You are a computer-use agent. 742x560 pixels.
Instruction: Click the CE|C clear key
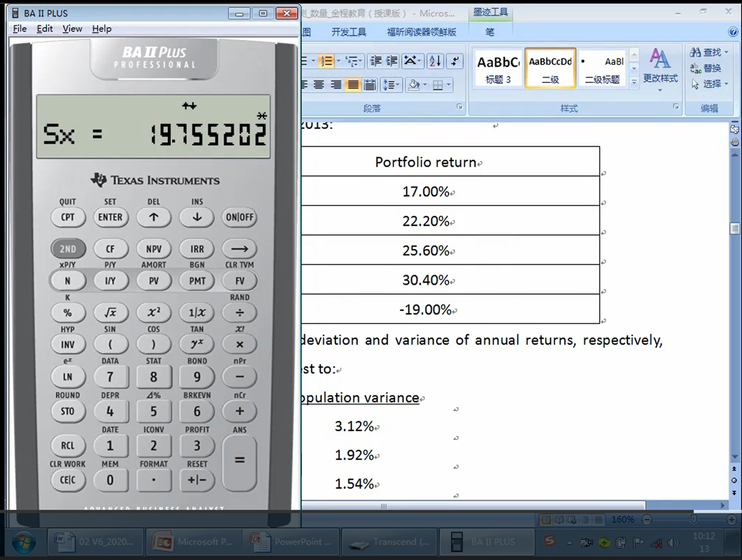(x=67, y=480)
